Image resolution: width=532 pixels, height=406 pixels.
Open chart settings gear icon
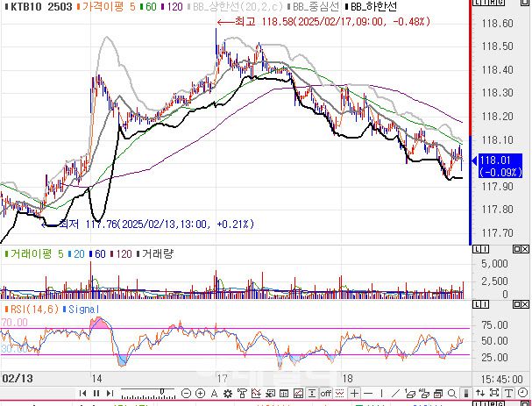tap(228, 394)
